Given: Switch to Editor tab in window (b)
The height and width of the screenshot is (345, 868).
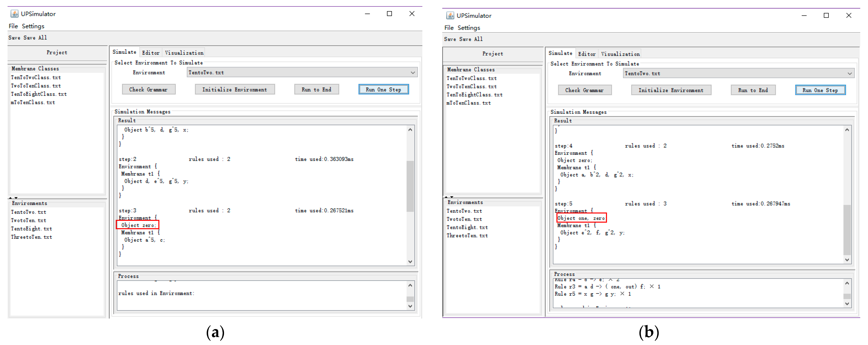Looking at the screenshot, I should (587, 54).
